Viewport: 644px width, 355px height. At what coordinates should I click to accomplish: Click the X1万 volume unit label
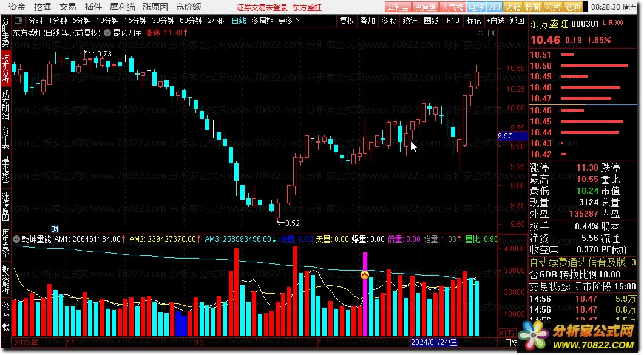(x=506, y=333)
